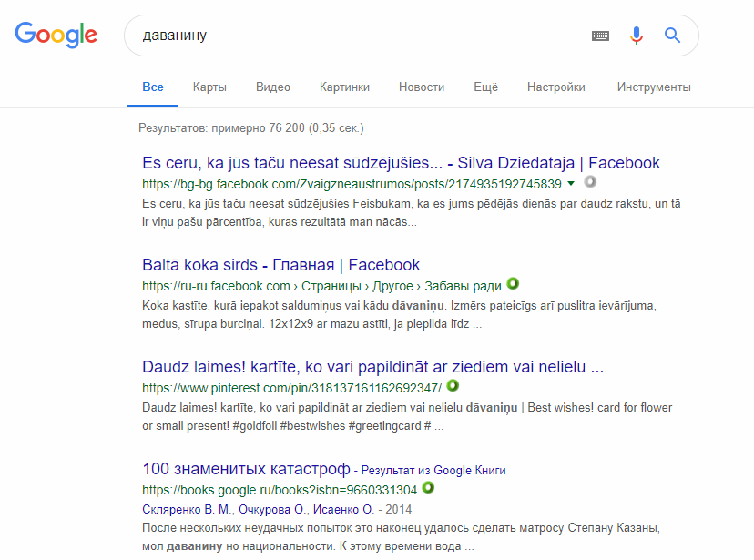This screenshot has width=754, height=560.
Task: Expand dropdown arrow after bg-bg.facebook.com URL
Action: coord(571,184)
